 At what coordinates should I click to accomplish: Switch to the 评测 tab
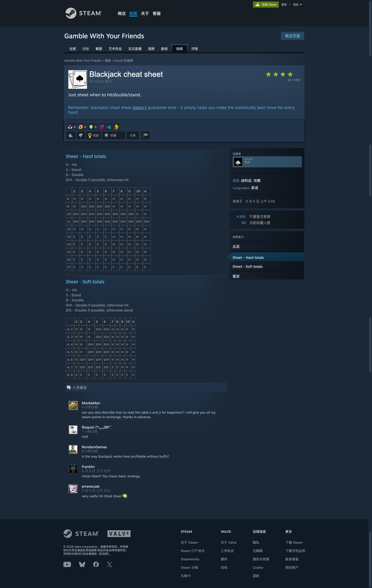194,49
